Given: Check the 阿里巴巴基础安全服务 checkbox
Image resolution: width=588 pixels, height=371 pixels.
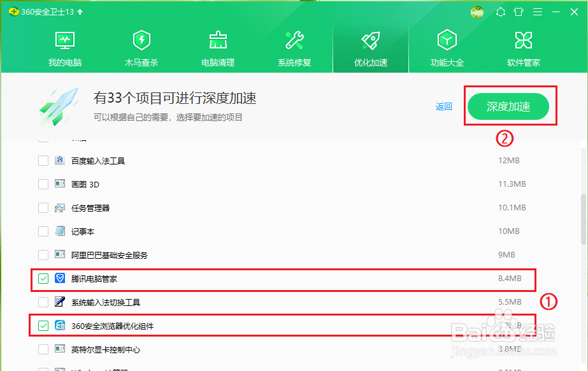Looking at the screenshot, I should [43, 255].
